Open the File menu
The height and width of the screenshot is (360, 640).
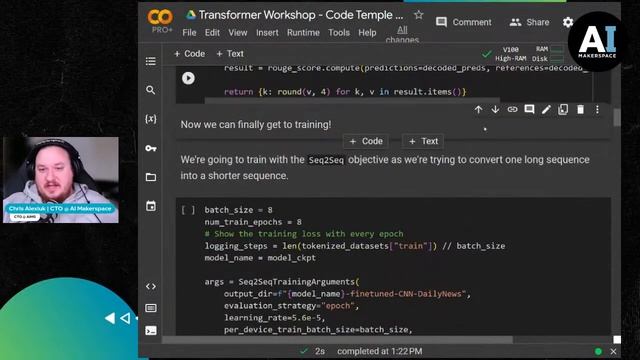tap(189, 33)
